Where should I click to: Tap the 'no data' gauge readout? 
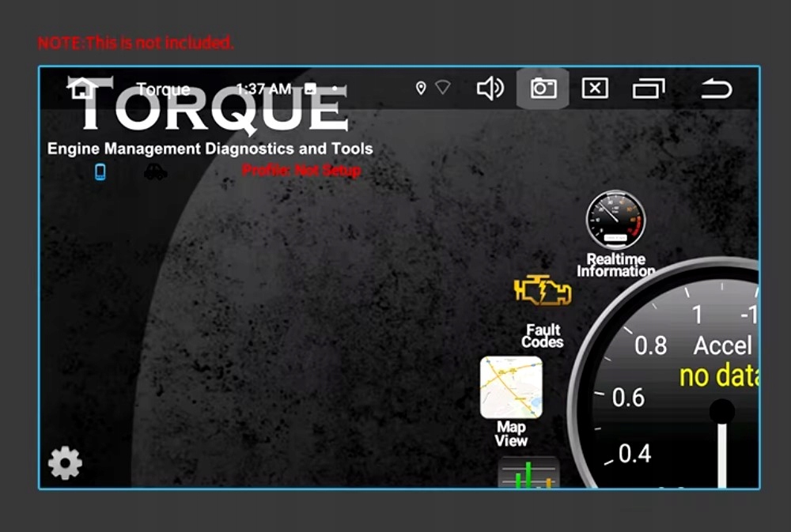coord(718,376)
